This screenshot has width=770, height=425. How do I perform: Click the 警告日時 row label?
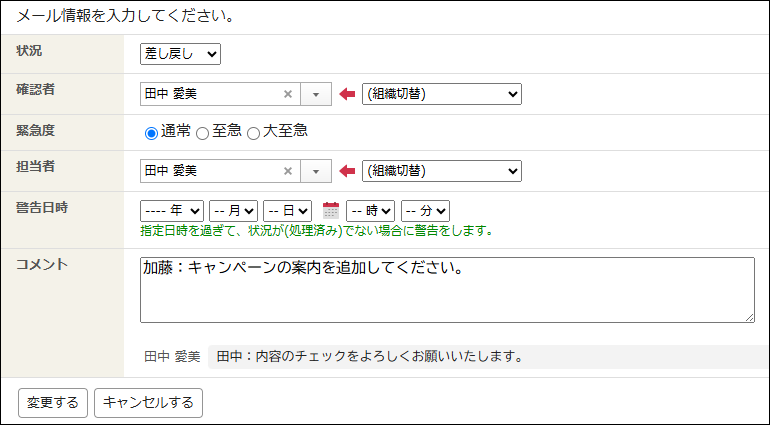click(42, 208)
